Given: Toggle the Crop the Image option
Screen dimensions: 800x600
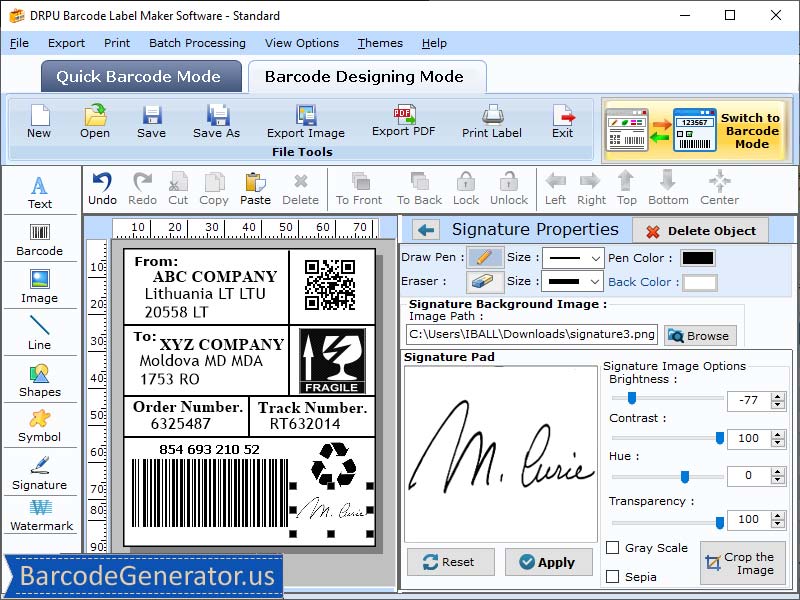Looking at the screenshot, I should coord(743,562).
